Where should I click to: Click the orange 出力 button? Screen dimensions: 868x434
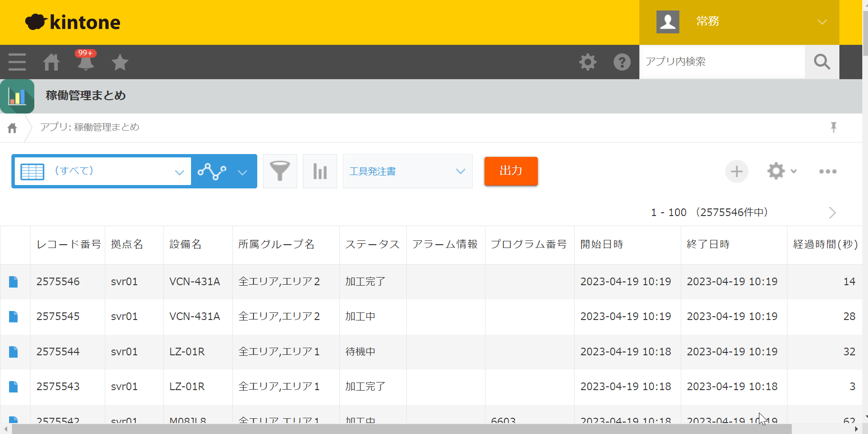click(511, 171)
